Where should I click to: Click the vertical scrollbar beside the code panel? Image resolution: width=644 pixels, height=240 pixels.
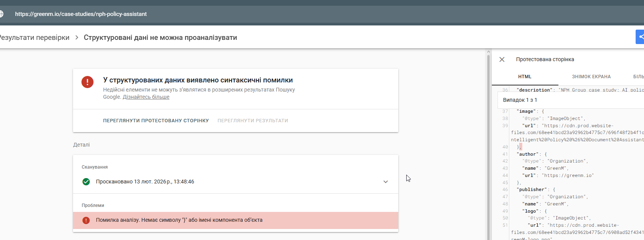488,144
